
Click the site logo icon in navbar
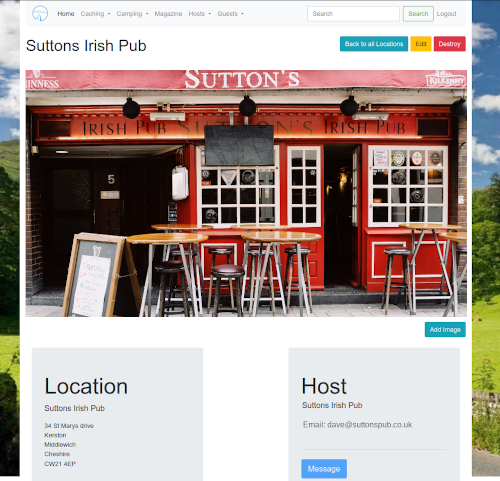[40, 14]
